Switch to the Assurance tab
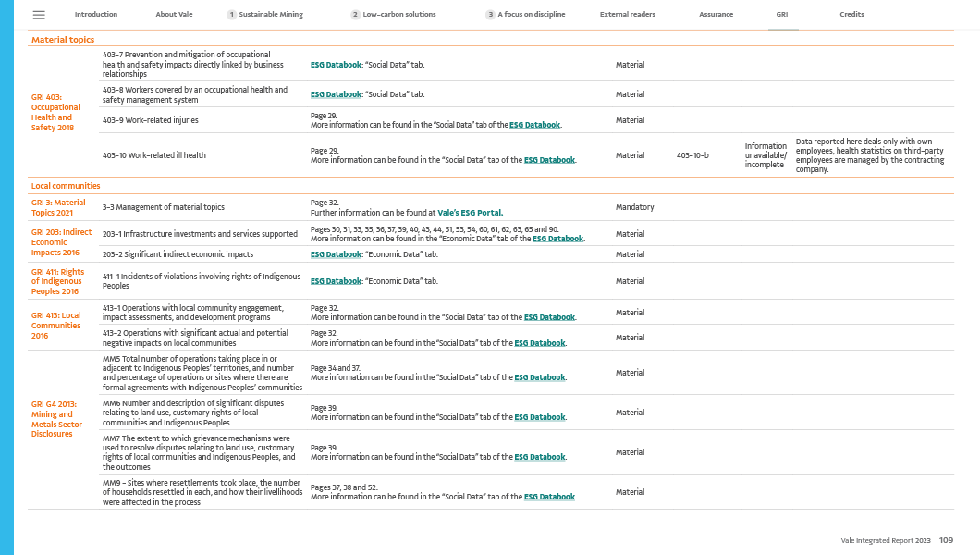This screenshot has width=980, height=555. click(x=716, y=15)
